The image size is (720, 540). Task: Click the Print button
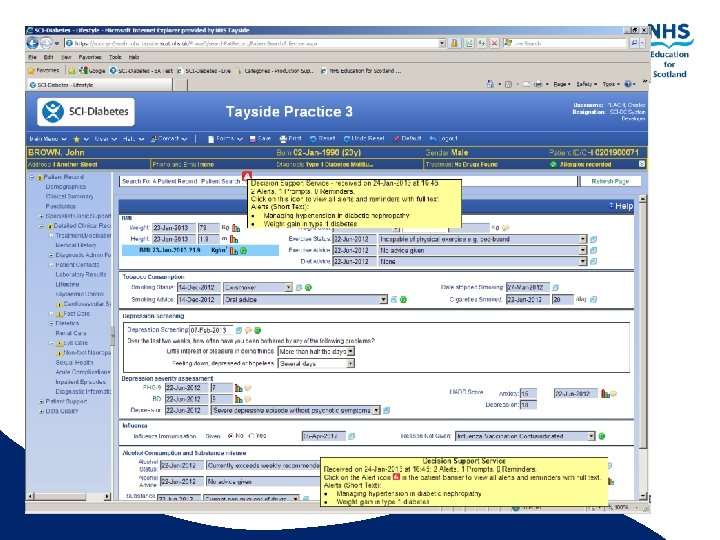[x=291, y=139]
